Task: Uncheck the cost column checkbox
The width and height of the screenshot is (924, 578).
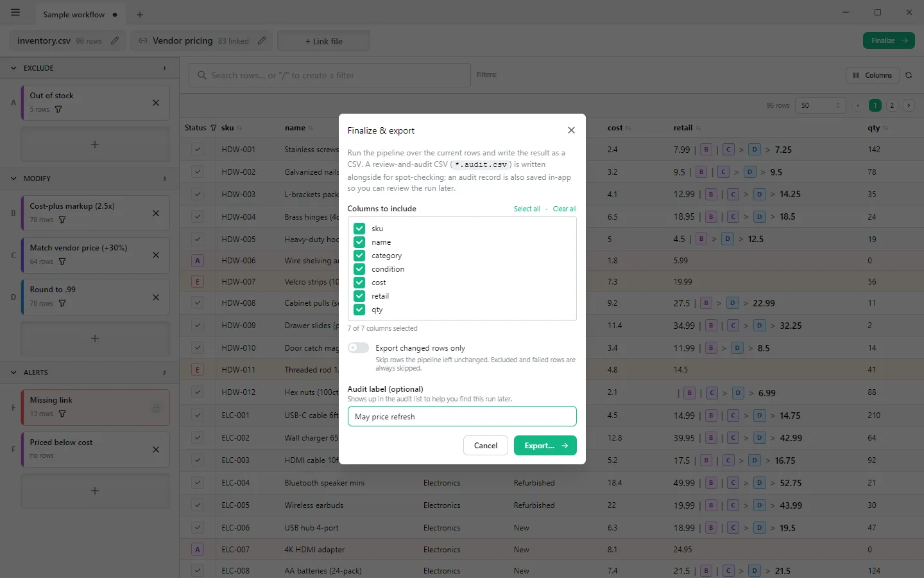Action: [359, 283]
